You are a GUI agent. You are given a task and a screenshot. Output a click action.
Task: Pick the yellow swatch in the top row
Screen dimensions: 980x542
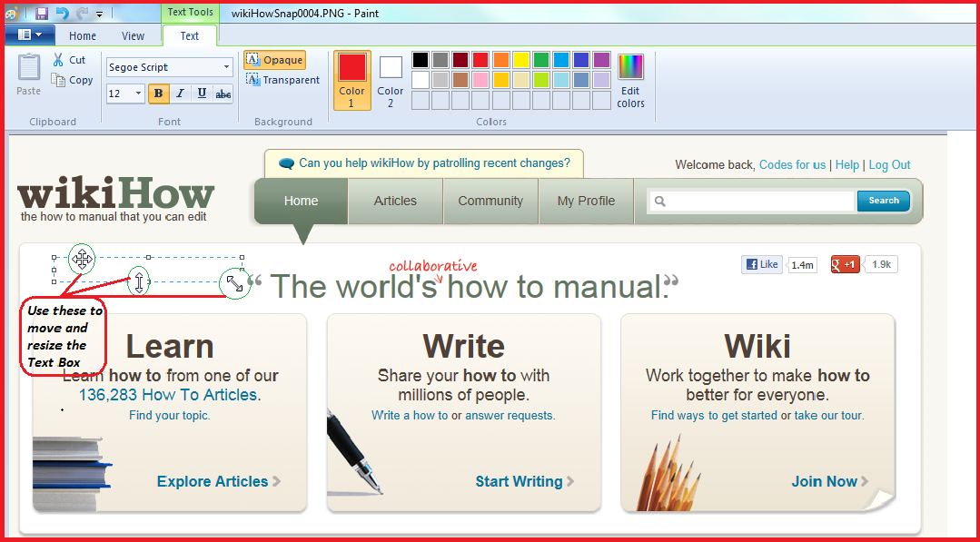520,60
